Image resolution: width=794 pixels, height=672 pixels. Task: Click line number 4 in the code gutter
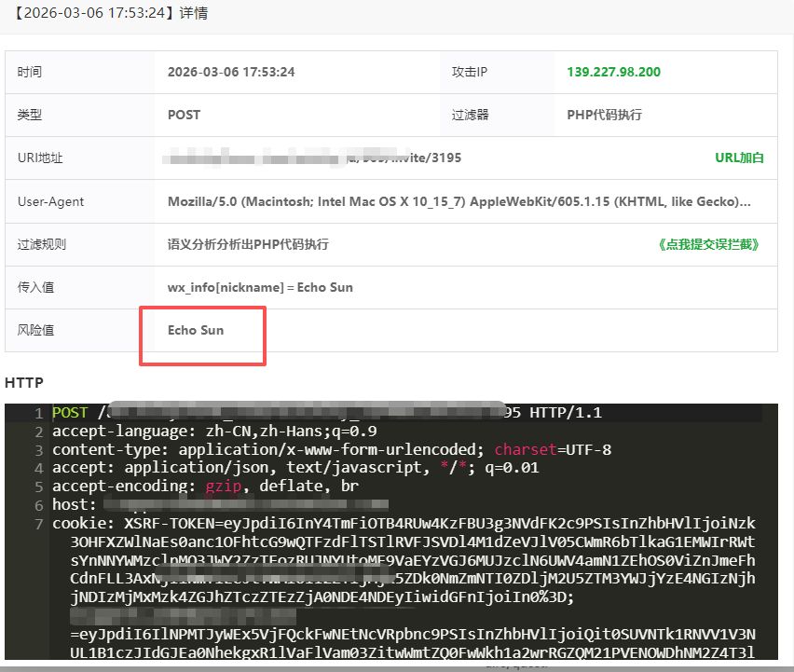coord(39,468)
